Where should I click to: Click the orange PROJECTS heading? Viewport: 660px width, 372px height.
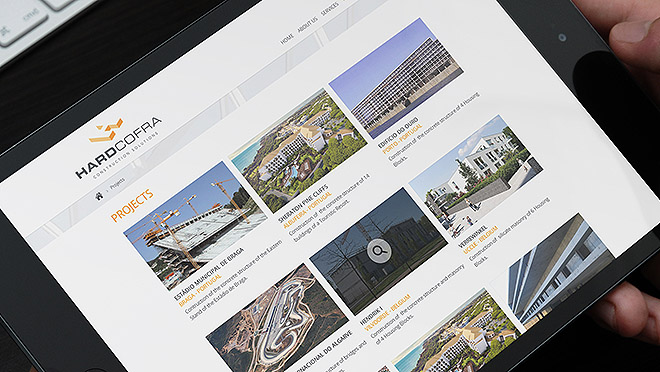click(132, 205)
